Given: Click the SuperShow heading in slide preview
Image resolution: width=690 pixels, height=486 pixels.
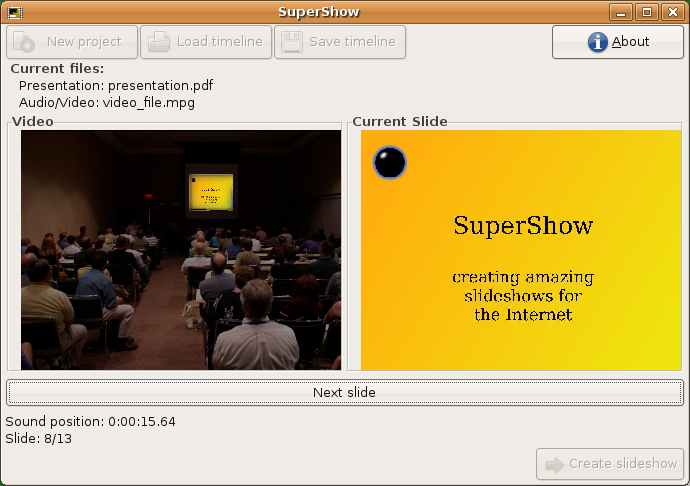Looking at the screenshot, I should (523, 225).
